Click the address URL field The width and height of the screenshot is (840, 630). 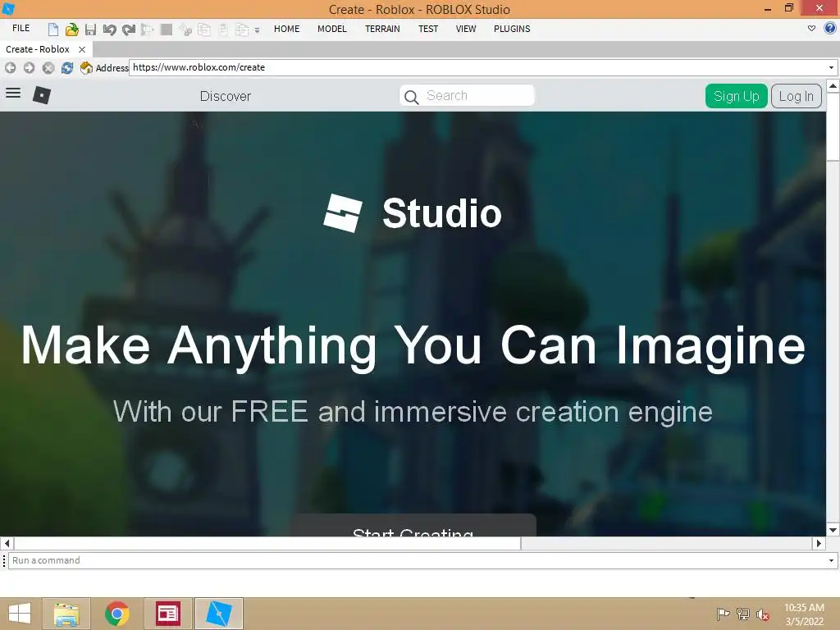pyautogui.click(x=477, y=67)
